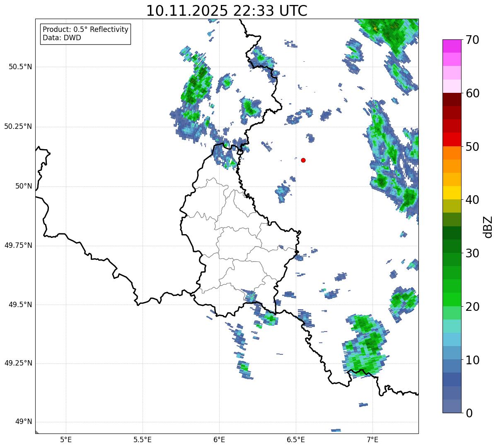Click the "Product: 0.5° Reflectivity" text

85,29
